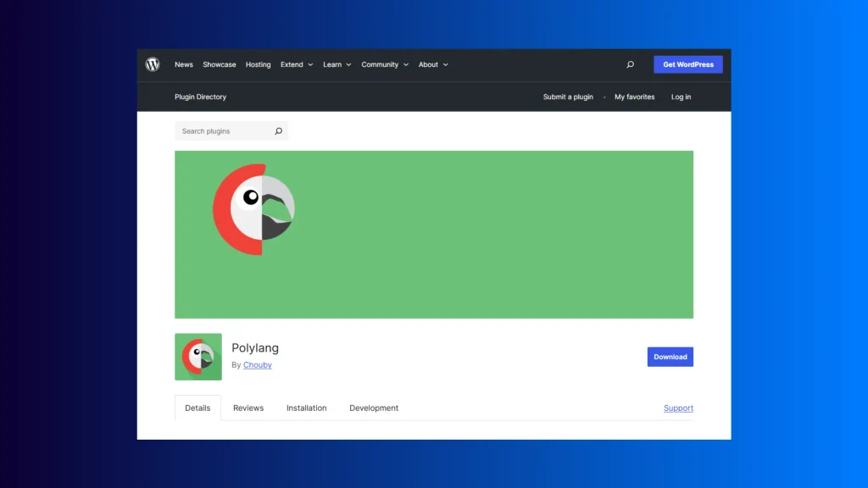Open the Chouby author link

tap(258, 365)
